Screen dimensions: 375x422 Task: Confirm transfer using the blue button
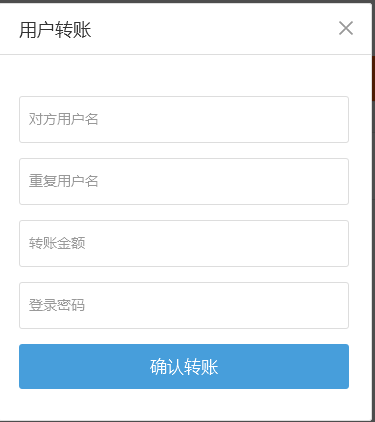pos(184,366)
